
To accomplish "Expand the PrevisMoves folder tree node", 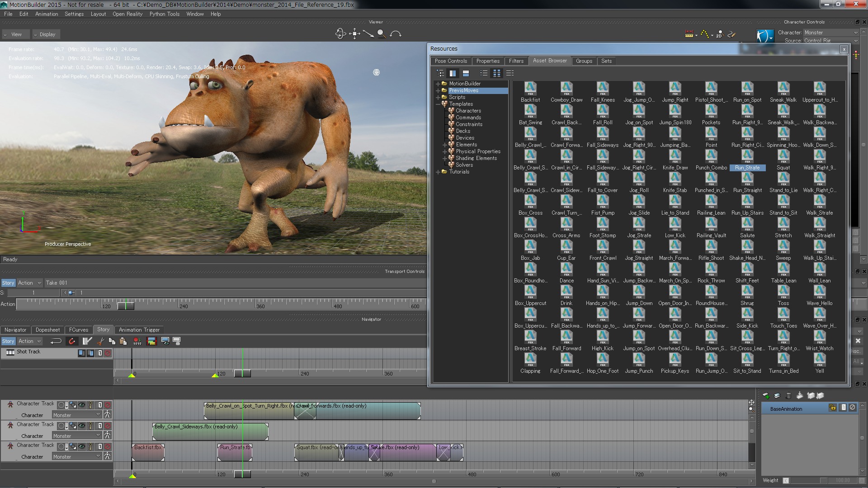I will coord(438,90).
